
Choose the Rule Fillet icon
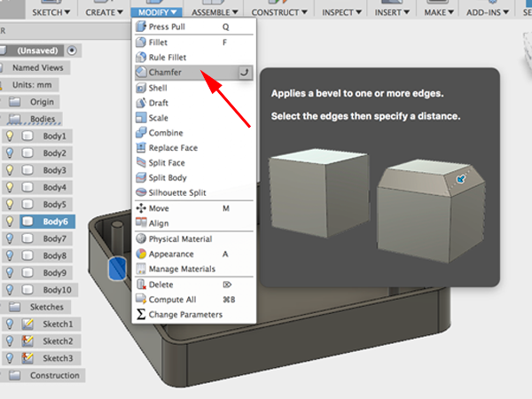[x=141, y=58]
